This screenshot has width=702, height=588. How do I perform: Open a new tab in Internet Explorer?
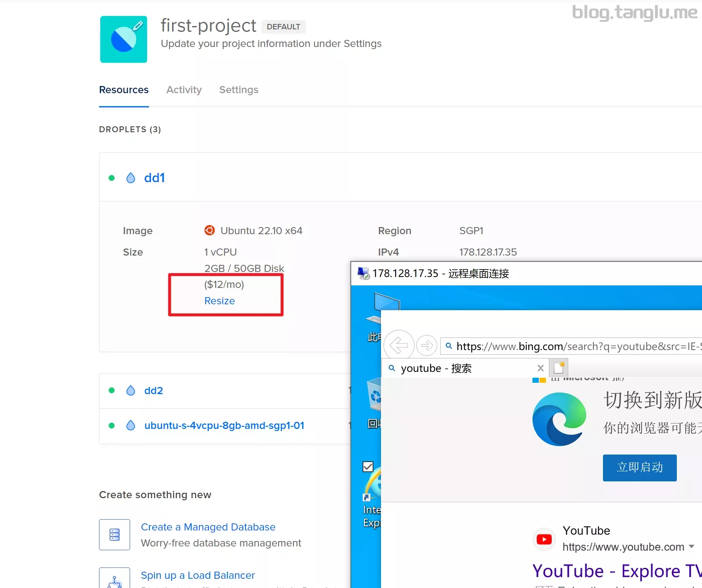click(559, 368)
